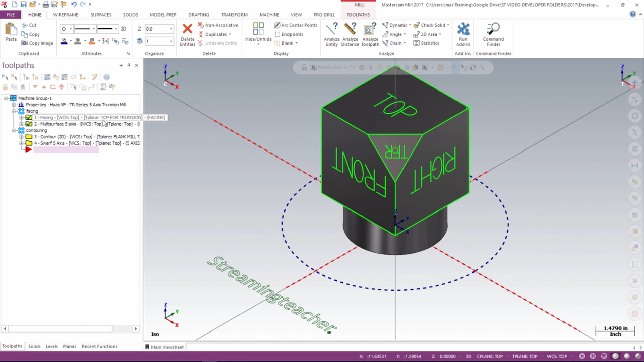Move insert arrow down one item
This screenshot has width=644, height=362.
[x=35, y=87]
